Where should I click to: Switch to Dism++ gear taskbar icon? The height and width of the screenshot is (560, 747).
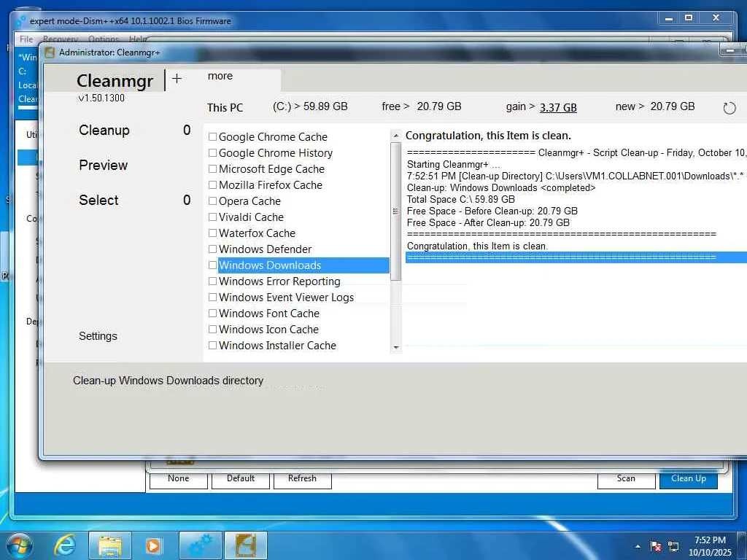coord(201,545)
